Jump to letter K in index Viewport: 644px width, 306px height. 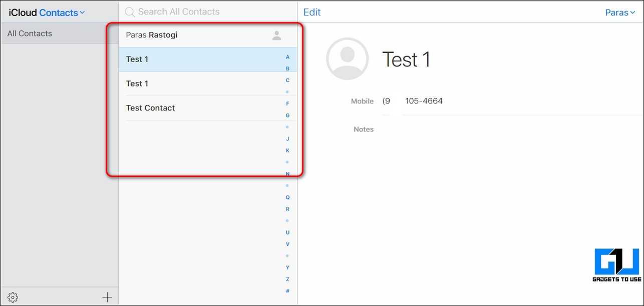click(x=287, y=150)
